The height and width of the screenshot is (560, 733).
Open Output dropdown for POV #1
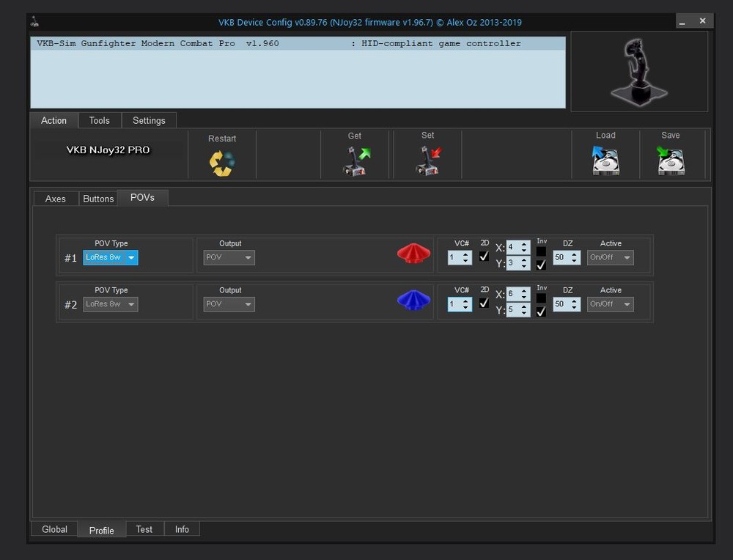coord(229,257)
